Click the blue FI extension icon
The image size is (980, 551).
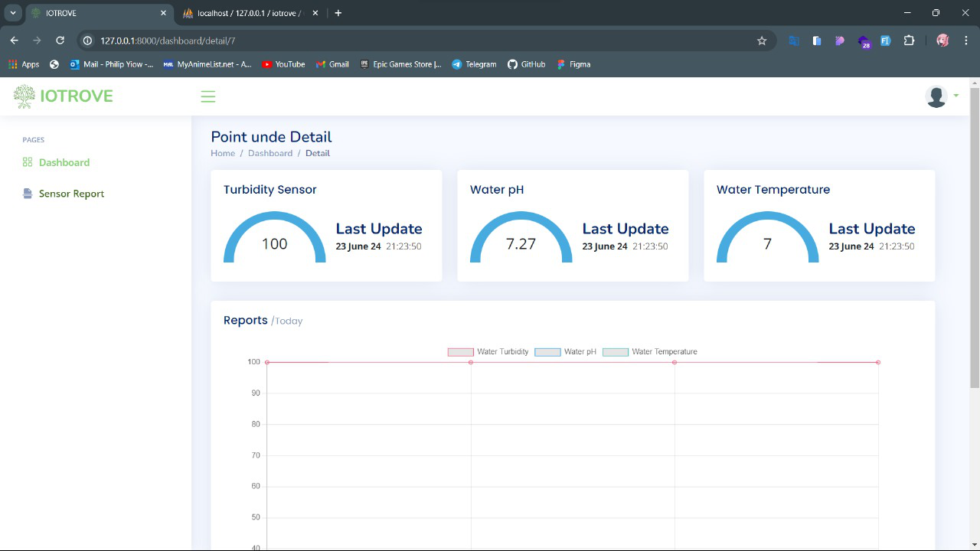point(886,41)
